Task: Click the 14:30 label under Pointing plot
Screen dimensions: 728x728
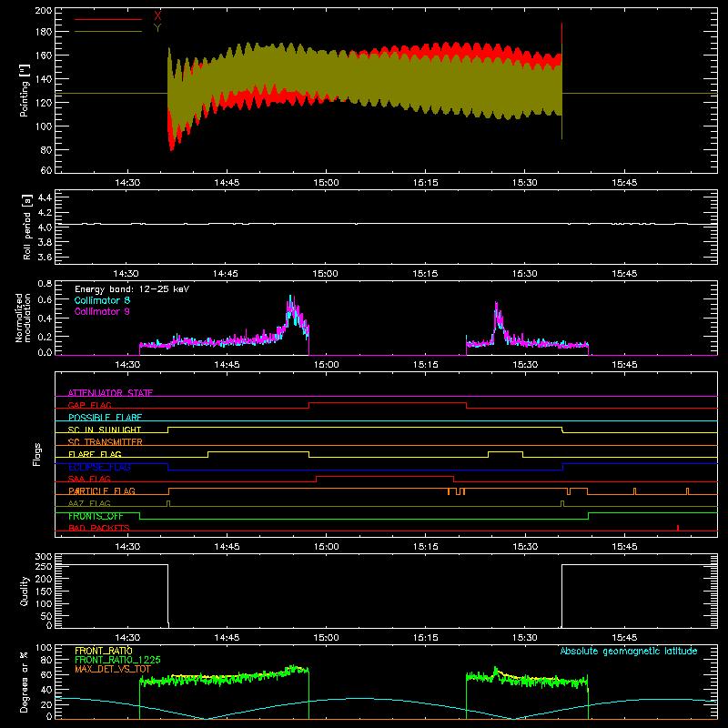Action: click(x=127, y=183)
